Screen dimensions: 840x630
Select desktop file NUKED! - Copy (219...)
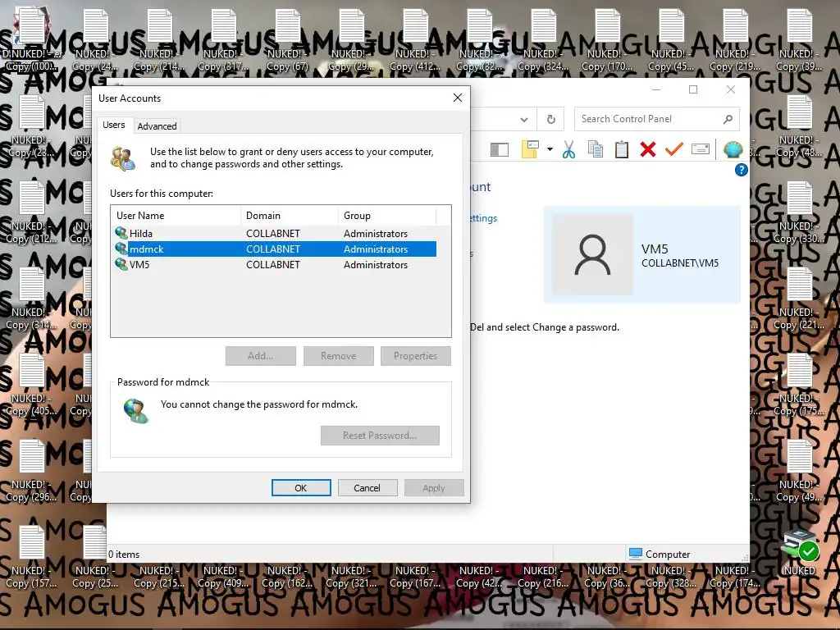(735, 40)
